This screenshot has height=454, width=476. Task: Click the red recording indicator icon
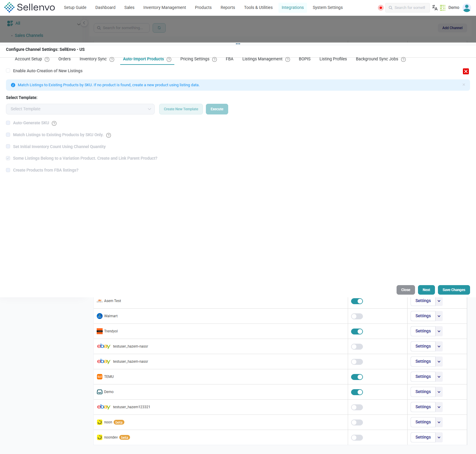(x=381, y=8)
